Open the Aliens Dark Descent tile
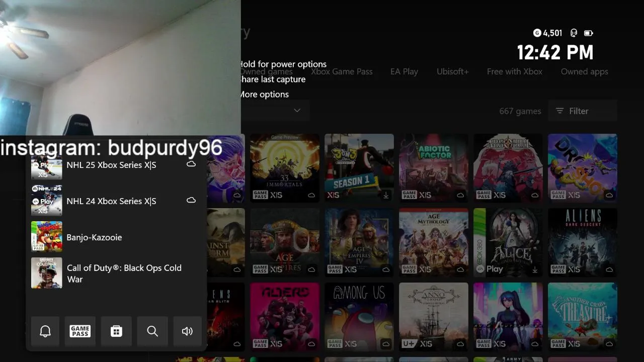 click(x=583, y=242)
